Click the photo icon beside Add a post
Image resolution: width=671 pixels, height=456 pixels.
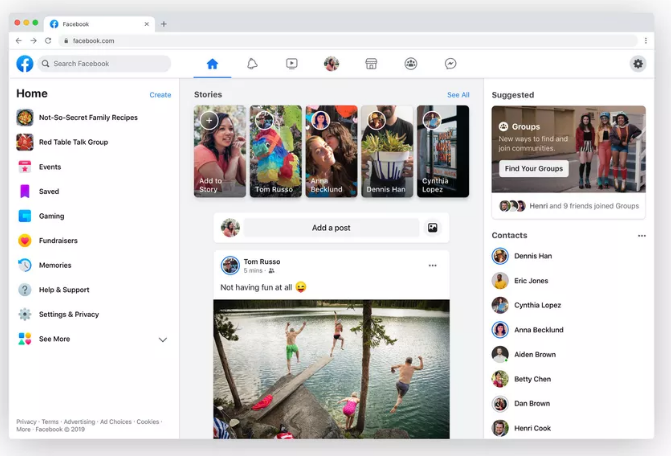(x=433, y=228)
